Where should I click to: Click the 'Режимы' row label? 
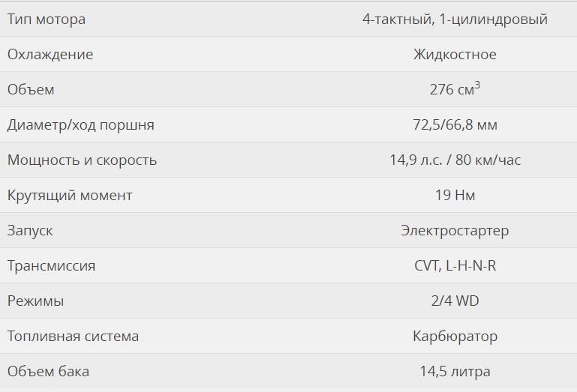point(36,301)
